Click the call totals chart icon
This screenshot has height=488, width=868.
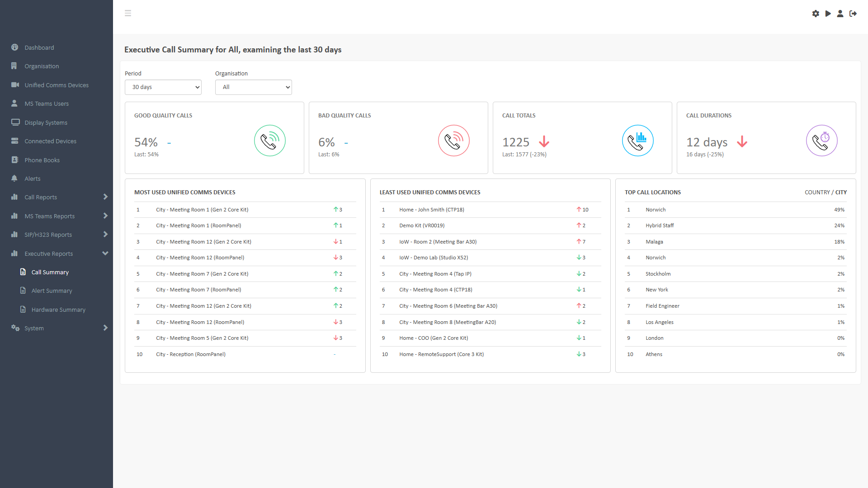tap(637, 141)
